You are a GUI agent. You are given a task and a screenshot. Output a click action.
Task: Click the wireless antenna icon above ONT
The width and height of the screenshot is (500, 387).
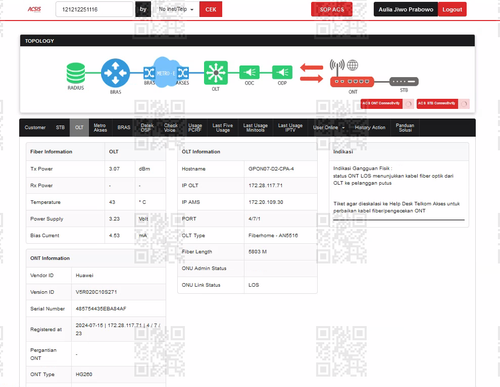337,67
